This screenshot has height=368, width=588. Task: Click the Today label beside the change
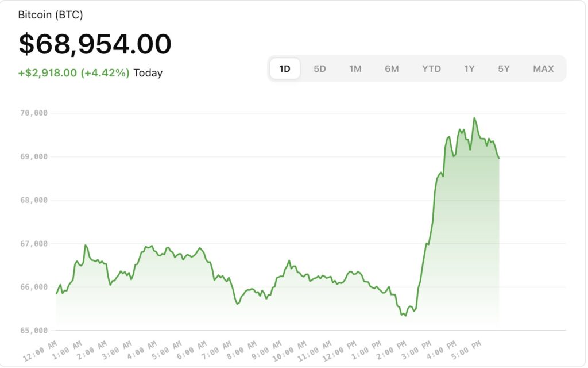(x=148, y=73)
